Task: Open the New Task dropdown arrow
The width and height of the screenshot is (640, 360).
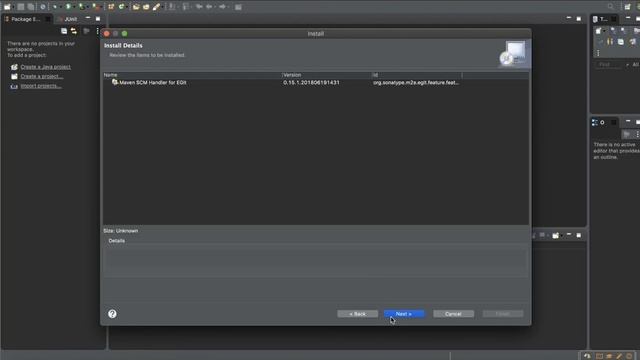Action: point(604,31)
